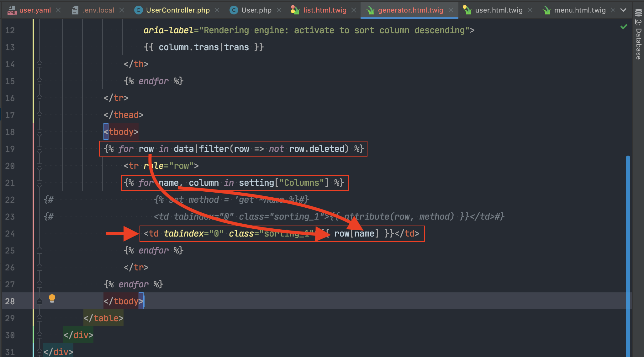Switch to the user.yaml tab
This screenshot has width=644, height=357.
[35, 10]
